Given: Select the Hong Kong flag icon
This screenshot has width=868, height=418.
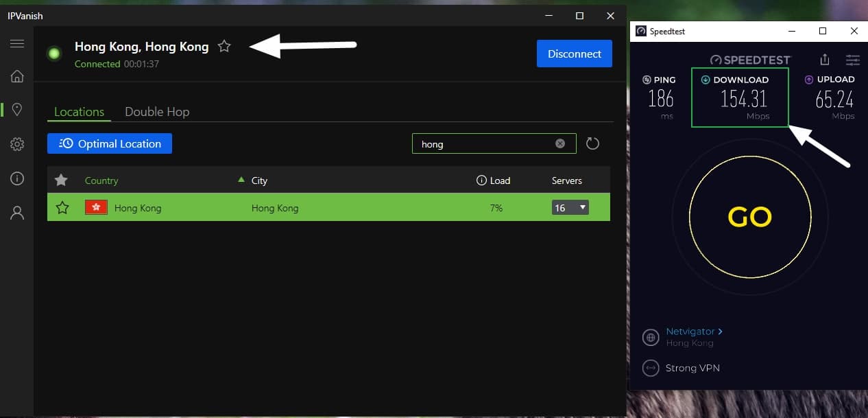Looking at the screenshot, I should click(96, 207).
